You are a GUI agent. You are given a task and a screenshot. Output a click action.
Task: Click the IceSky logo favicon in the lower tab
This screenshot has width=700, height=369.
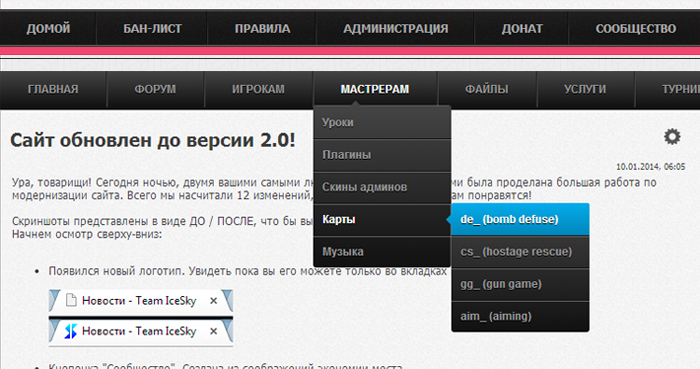pos(71,331)
